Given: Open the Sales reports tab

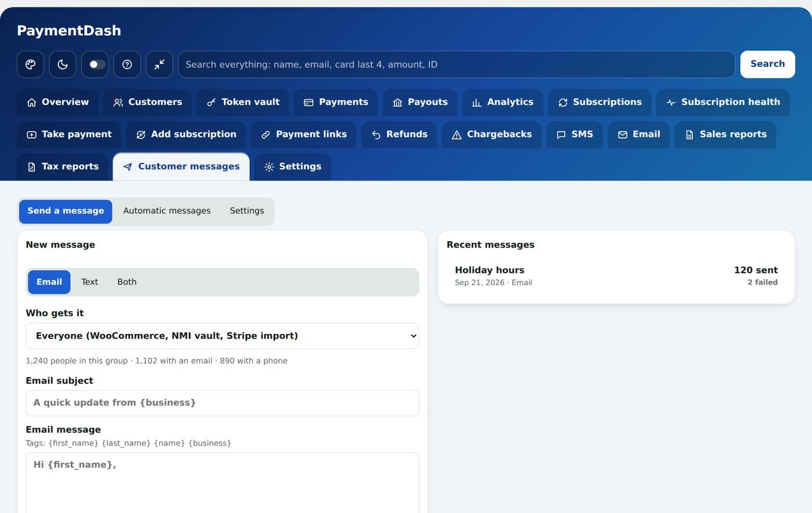Looking at the screenshot, I should pyautogui.click(x=726, y=134).
